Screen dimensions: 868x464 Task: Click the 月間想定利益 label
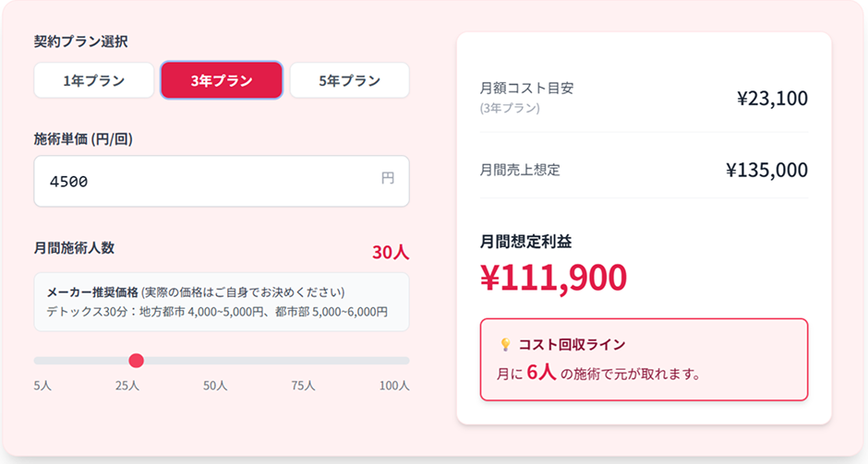pyautogui.click(x=525, y=242)
